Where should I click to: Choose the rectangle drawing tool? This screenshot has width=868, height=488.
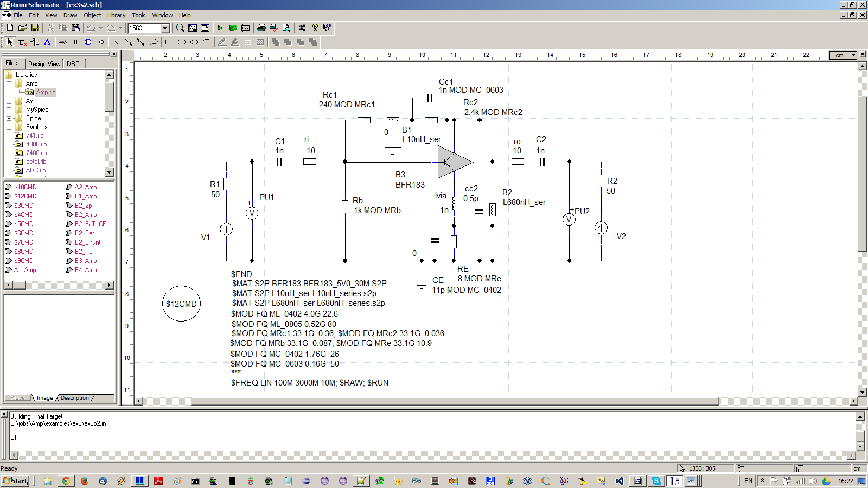coord(169,42)
